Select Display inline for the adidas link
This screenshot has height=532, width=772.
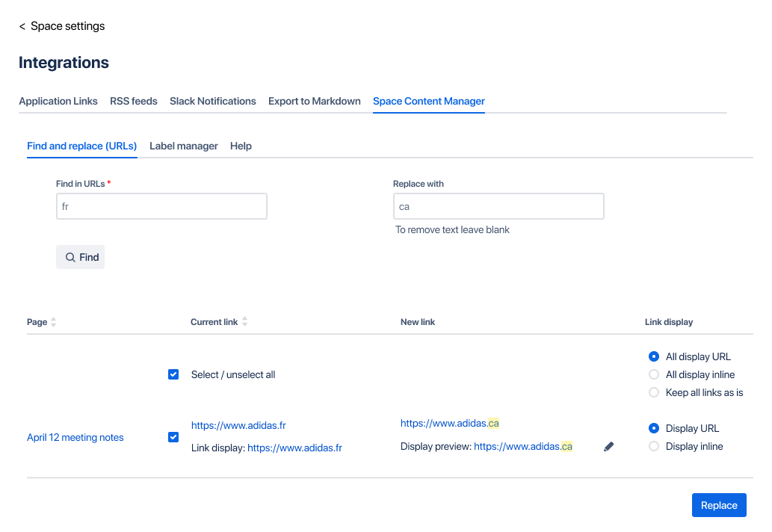(x=654, y=446)
